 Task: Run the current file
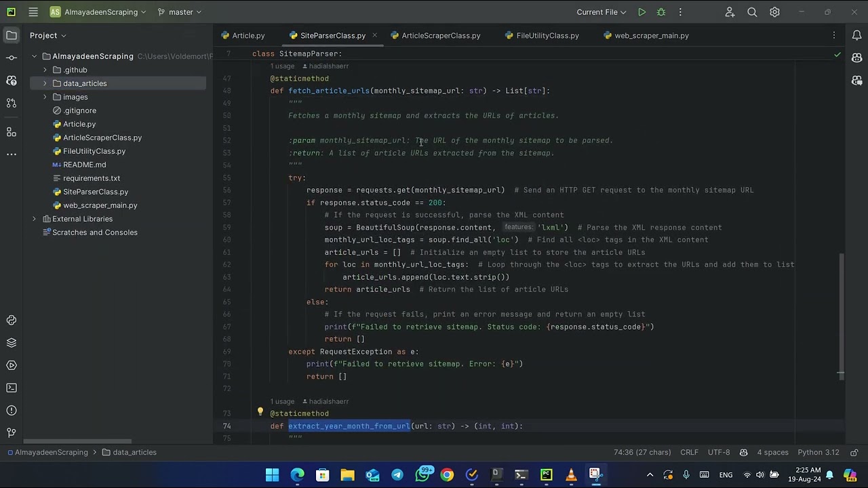point(642,12)
